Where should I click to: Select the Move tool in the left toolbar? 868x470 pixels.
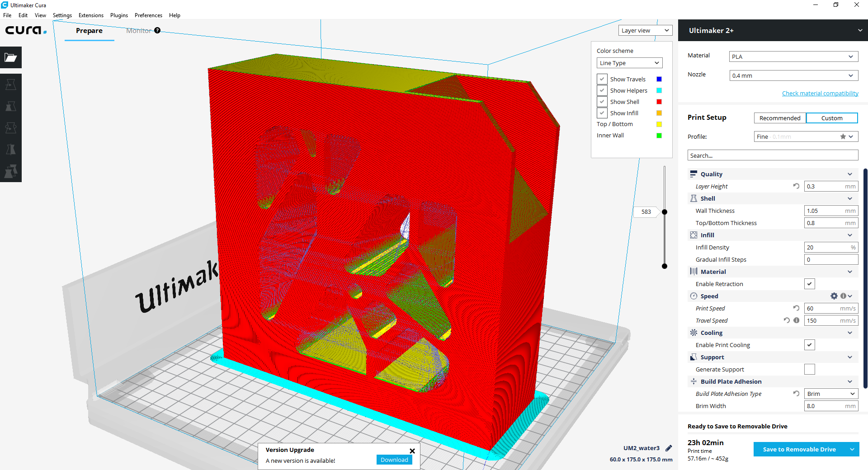click(x=11, y=85)
